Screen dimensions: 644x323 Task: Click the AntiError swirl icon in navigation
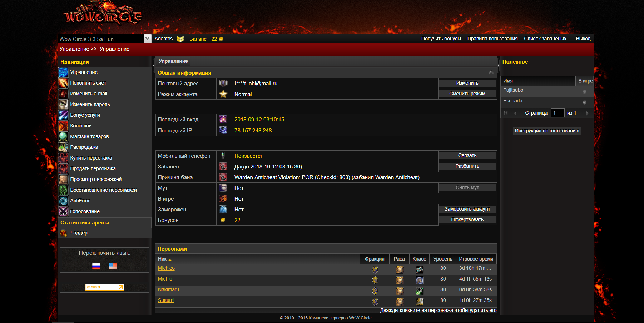click(63, 201)
